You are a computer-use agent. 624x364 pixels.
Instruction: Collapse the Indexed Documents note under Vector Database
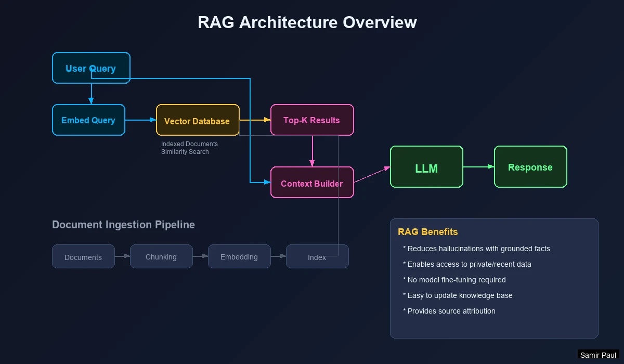(189, 144)
